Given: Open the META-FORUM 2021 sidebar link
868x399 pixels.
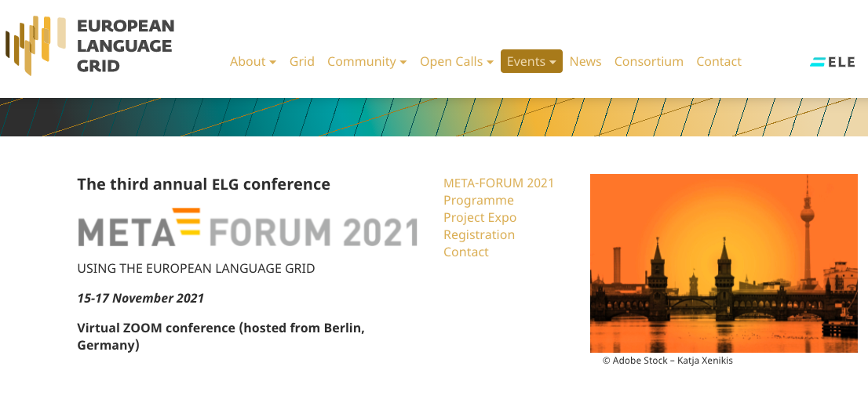Looking at the screenshot, I should (498, 183).
